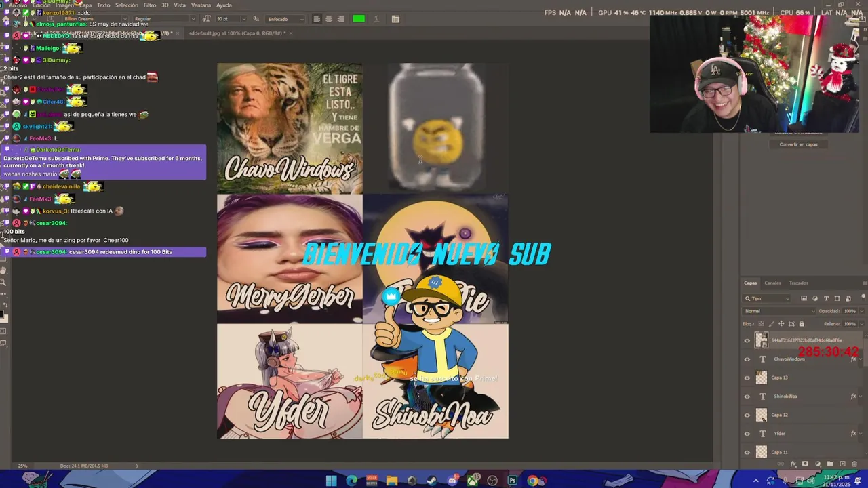Create a new layer group

829,464
